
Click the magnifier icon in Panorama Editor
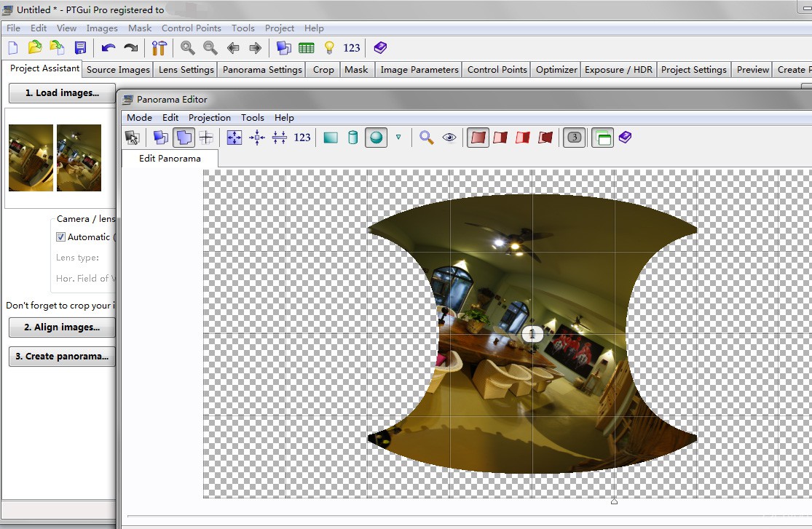[x=427, y=137]
